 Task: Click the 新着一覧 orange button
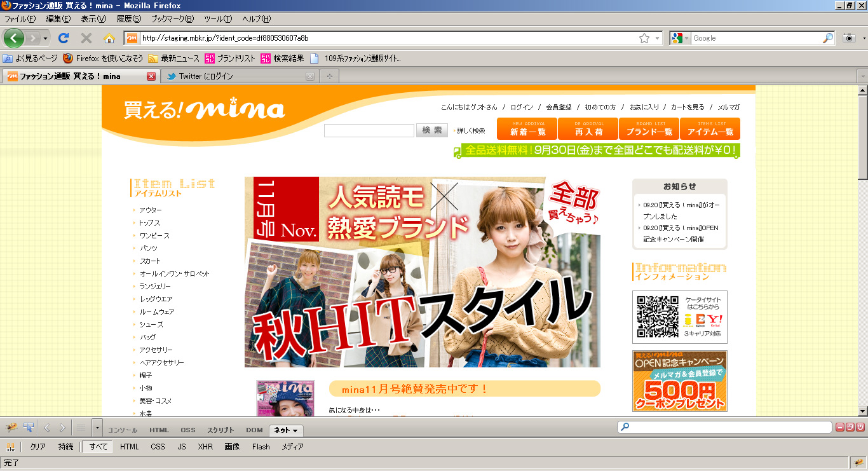[527, 129]
